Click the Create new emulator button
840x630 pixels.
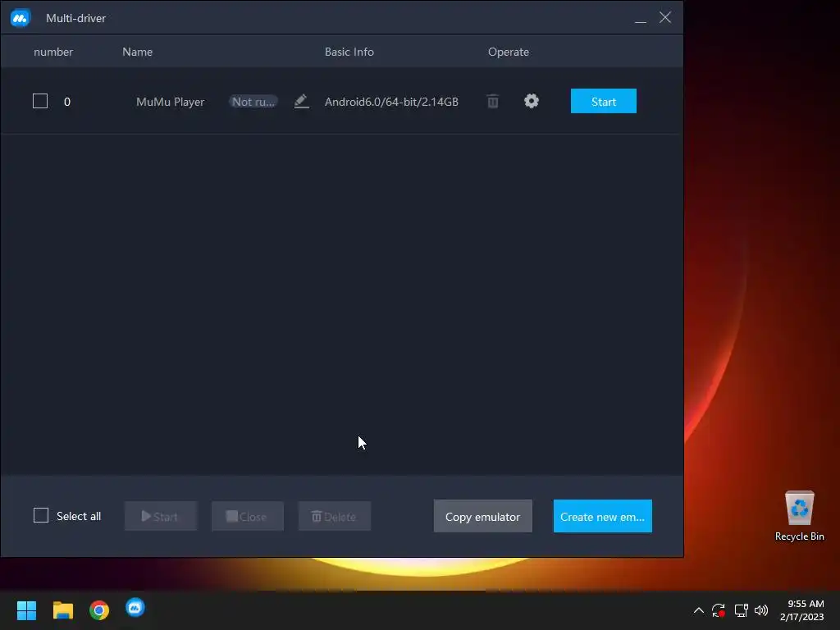pos(603,516)
